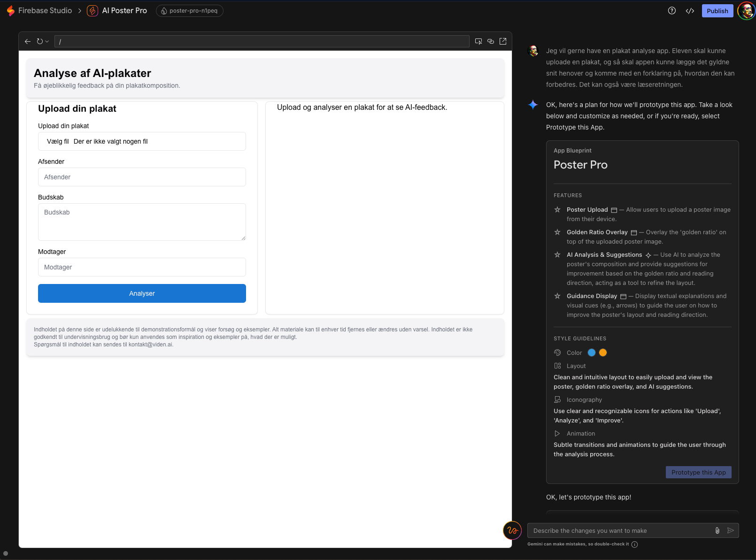Send the chat prompt arrow icon
Image resolution: width=756 pixels, height=560 pixels.
(x=731, y=530)
